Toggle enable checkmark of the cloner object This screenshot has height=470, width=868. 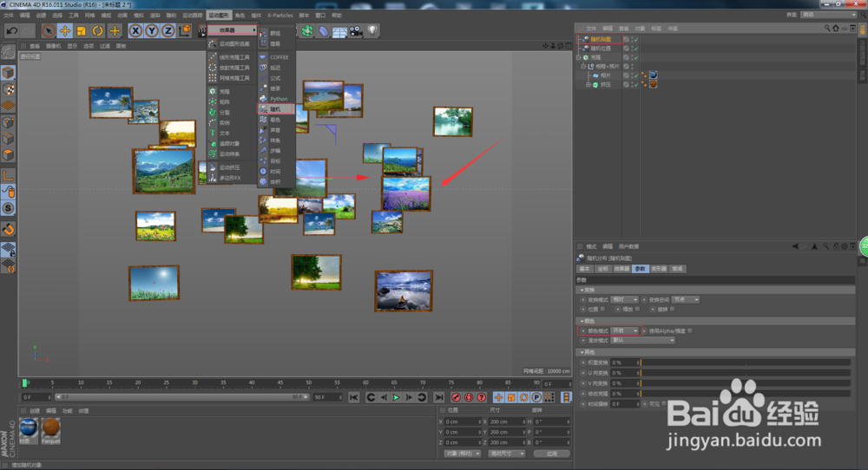point(636,57)
